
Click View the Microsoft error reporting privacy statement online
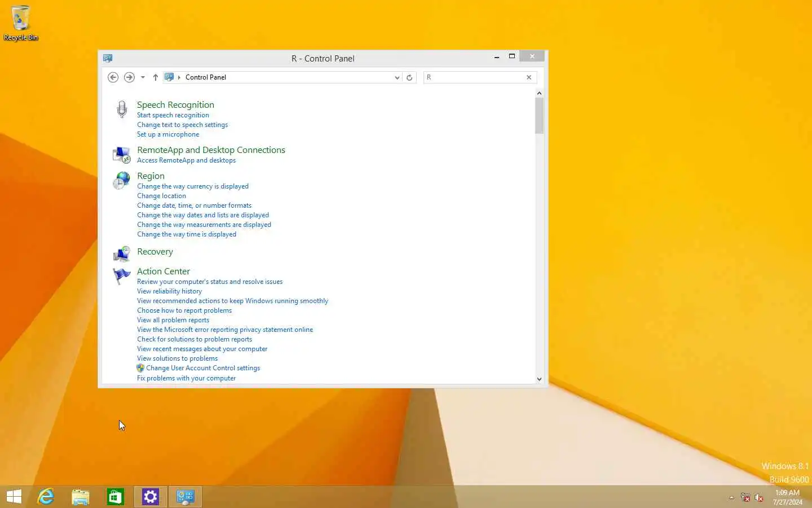225,330
